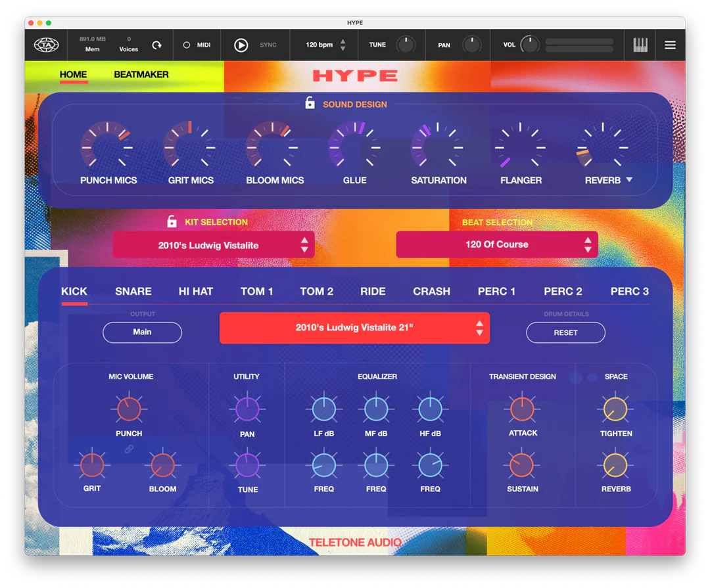Select the RIDE drum tab
The height and width of the screenshot is (588, 710).
373,291
